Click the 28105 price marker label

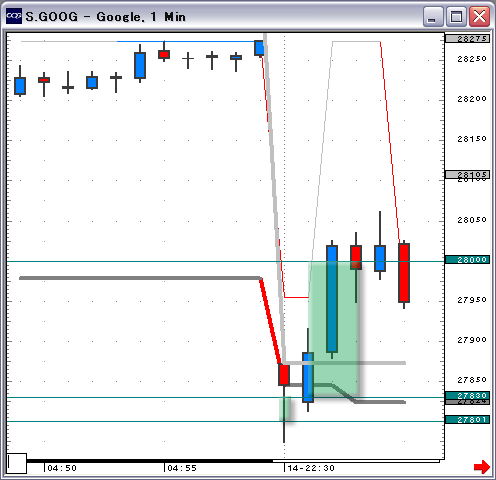click(x=467, y=174)
